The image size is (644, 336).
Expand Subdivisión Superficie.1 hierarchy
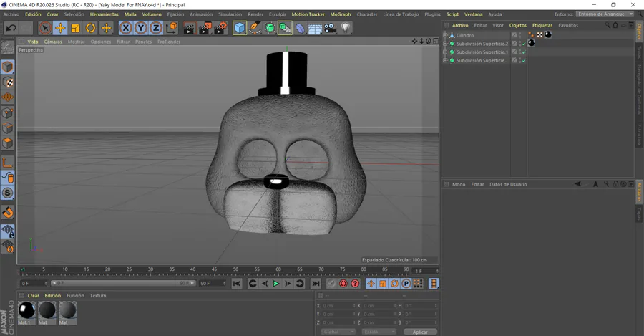point(445,52)
